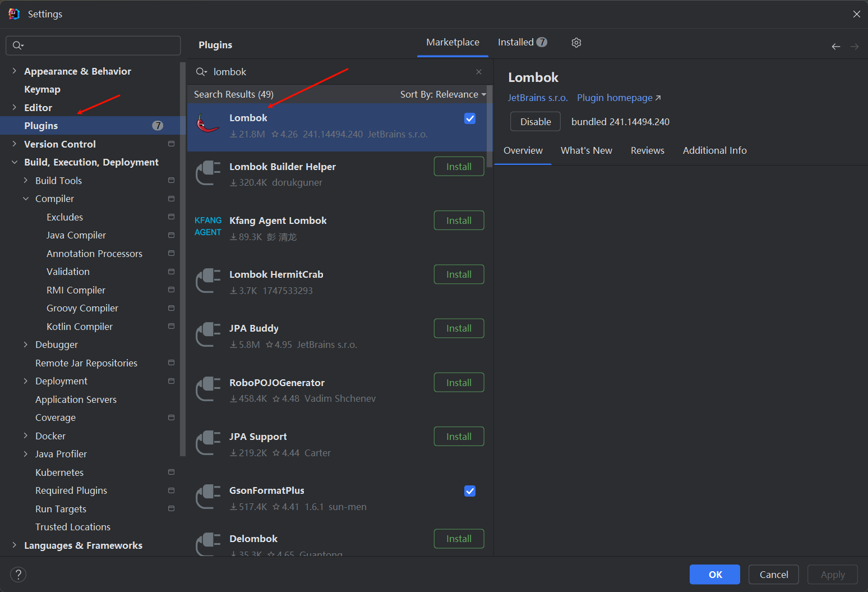Open the Sort By Relevance dropdown

[x=443, y=94]
